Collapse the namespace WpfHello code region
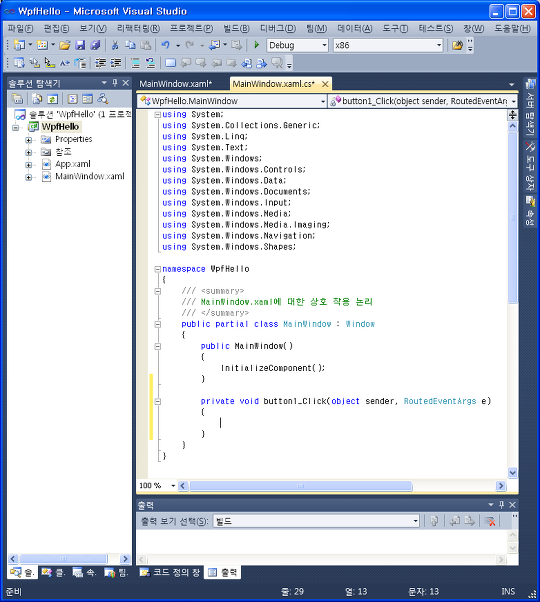 tap(157, 269)
